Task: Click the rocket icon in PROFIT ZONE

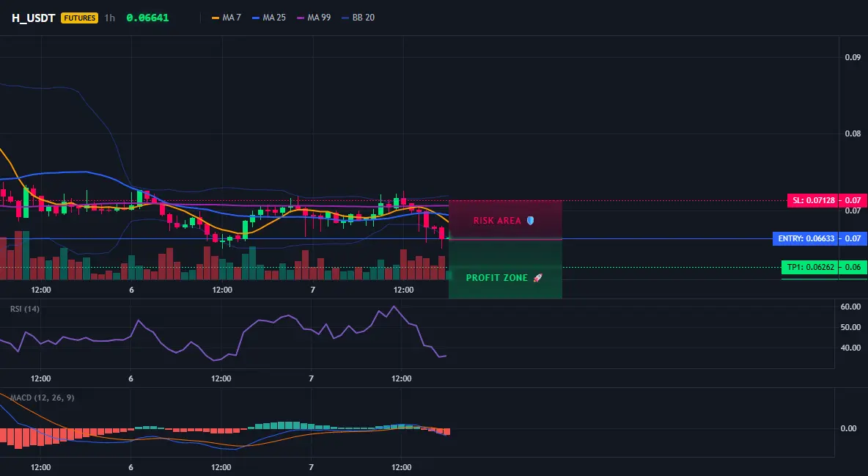Action: (537, 278)
